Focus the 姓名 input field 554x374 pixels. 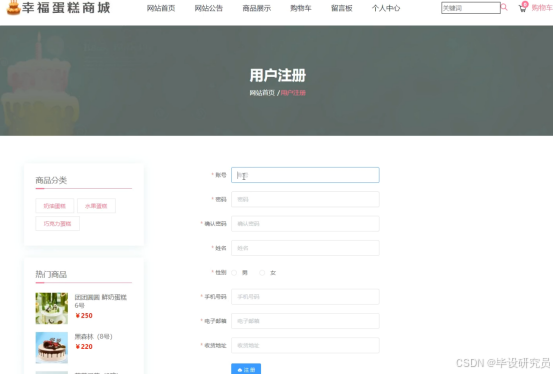[x=305, y=248]
